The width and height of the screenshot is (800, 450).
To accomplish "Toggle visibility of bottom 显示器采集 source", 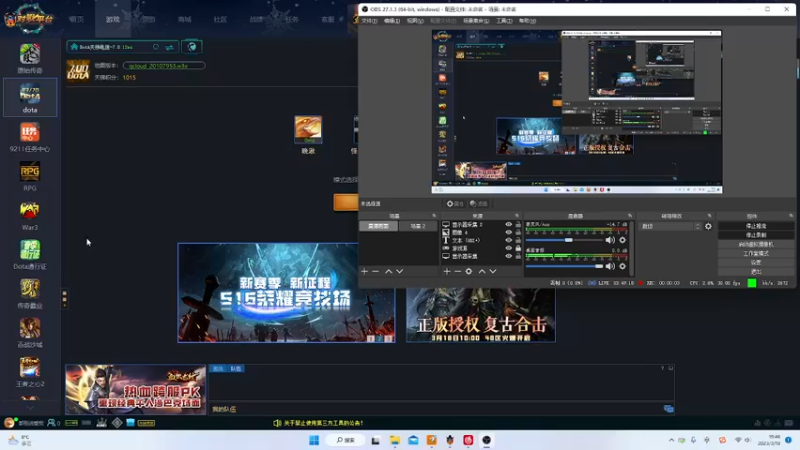I will (509, 256).
